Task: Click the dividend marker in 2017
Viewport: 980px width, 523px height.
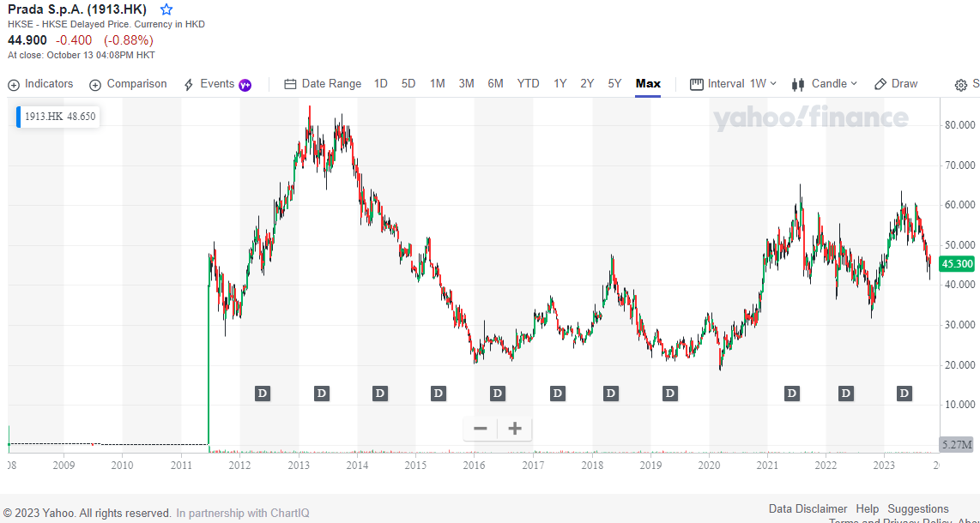Action: click(x=558, y=394)
